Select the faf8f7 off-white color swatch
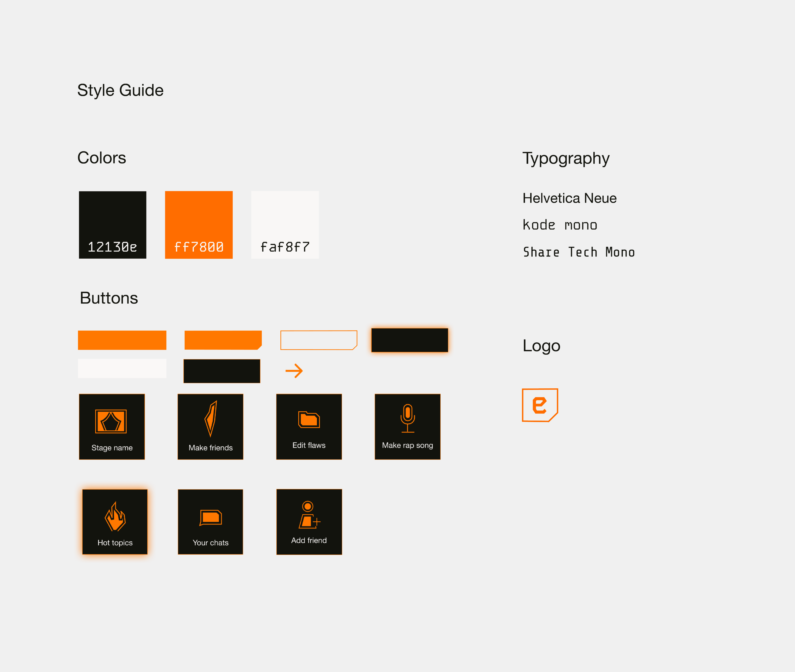This screenshot has width=795, height=672. click(285, 225)
